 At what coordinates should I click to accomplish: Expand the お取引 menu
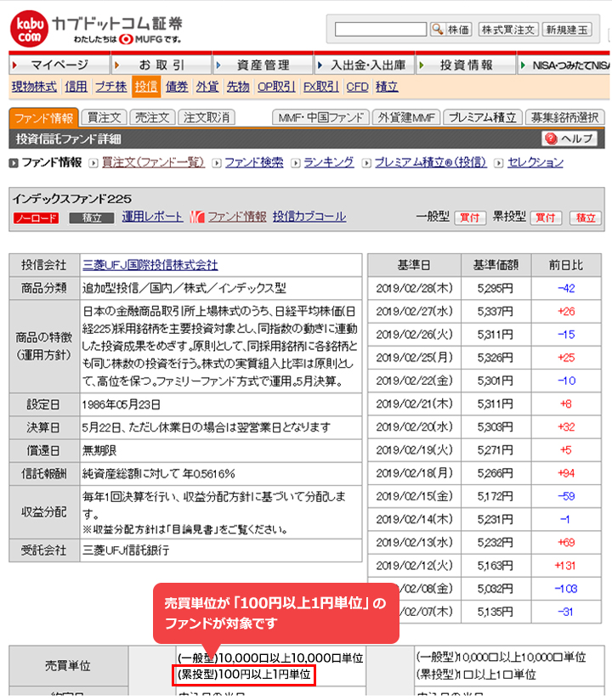161,65
